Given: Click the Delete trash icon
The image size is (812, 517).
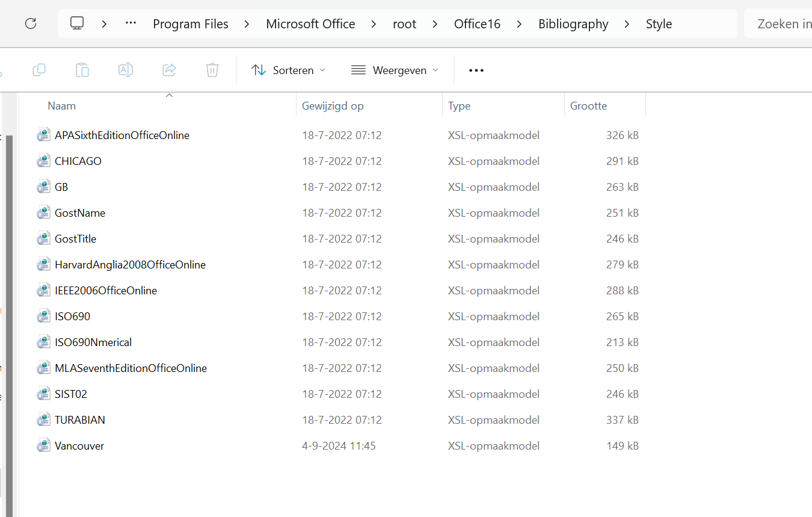Looking at the screenshot, I should pos(212,70).
